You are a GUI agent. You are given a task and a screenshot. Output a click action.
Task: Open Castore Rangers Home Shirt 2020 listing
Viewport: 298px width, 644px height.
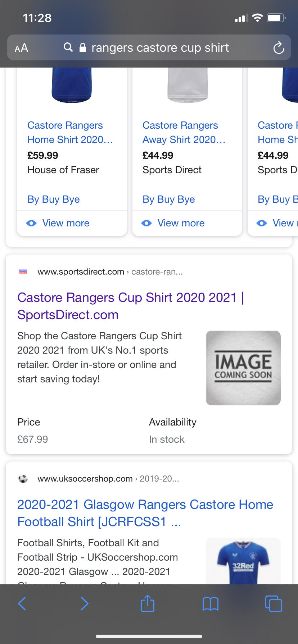[70, 132]
